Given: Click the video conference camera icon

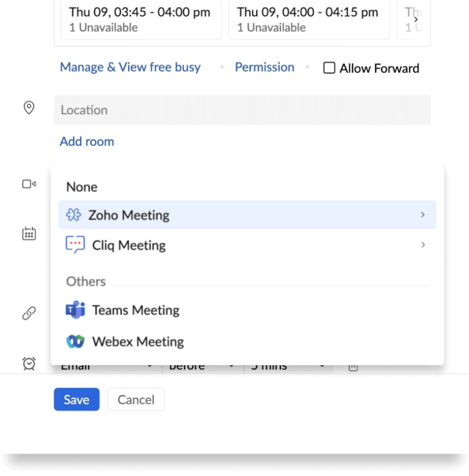Looking at the screenshot, I should 29,184.
